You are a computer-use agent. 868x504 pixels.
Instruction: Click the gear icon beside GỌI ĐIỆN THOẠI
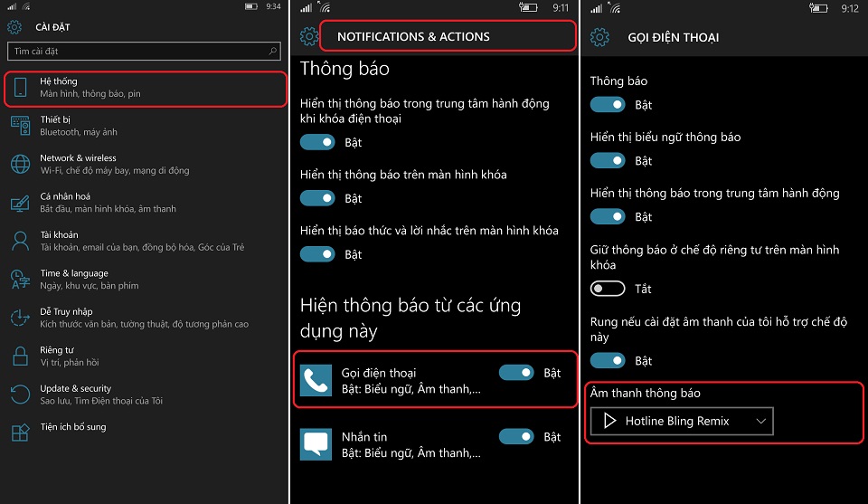pos(599,38)
